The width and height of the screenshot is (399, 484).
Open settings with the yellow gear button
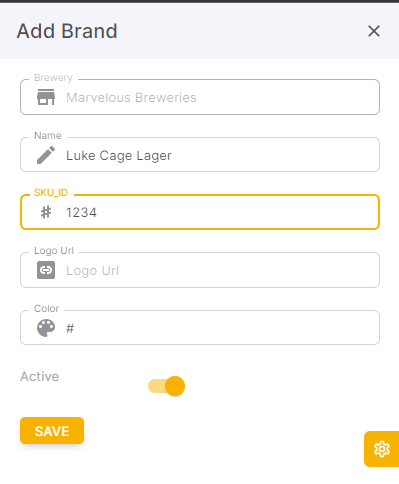[x=382, y=449]
